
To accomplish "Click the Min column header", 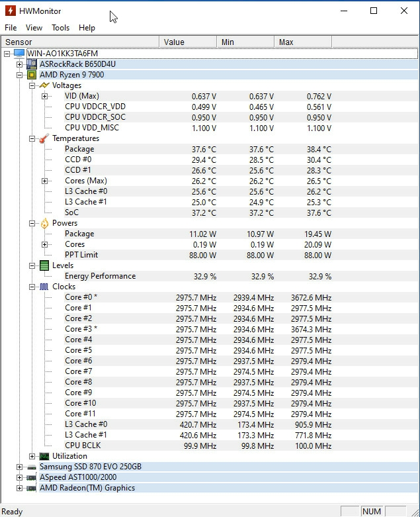I will coord(245,42).
